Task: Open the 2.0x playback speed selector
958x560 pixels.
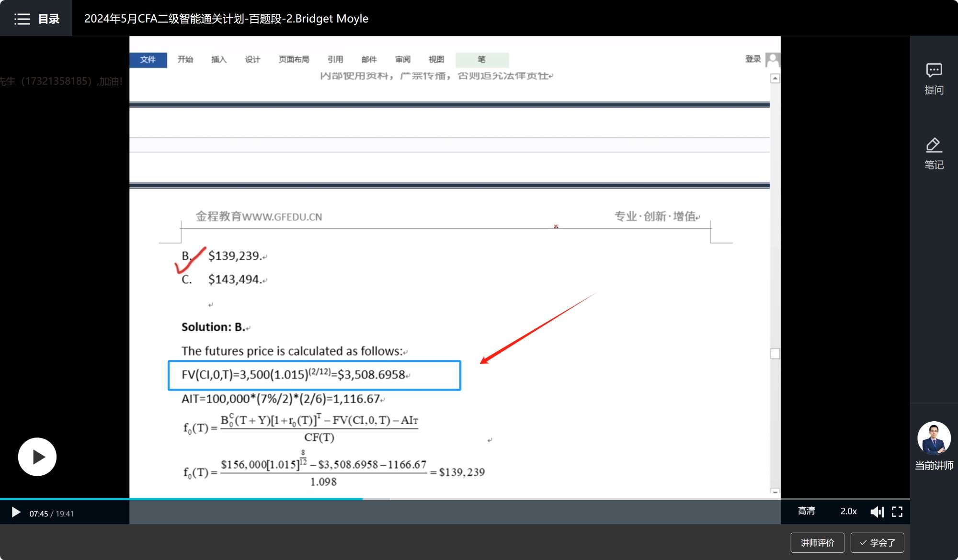Action: coord(848,511)
